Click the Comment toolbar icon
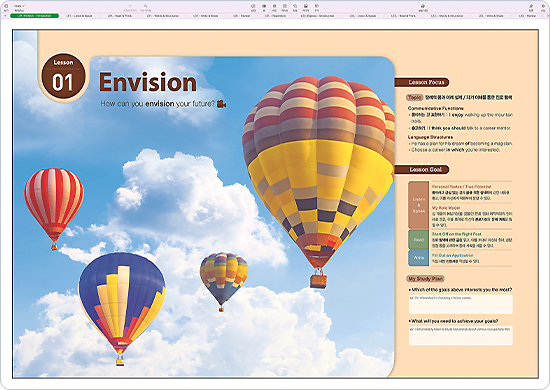550x390 pixels. tap(316, 6)
